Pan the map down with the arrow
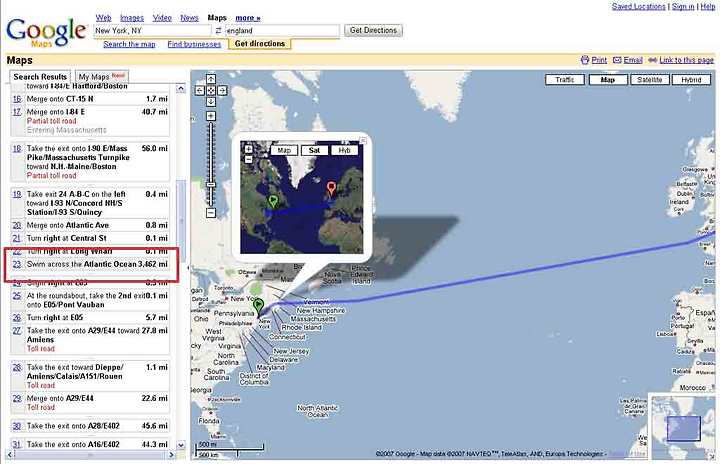Screen dimensions: 720x464 211,102
